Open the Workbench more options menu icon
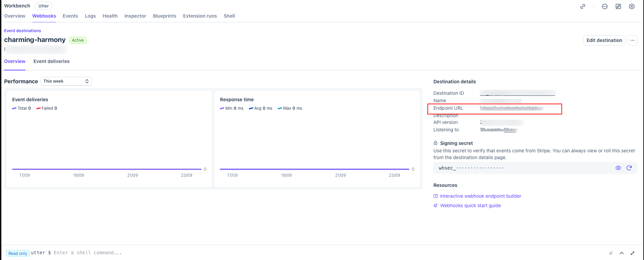The height and width of the screenshot is (260, 644). pyautogui.click(x=605, y=6)
